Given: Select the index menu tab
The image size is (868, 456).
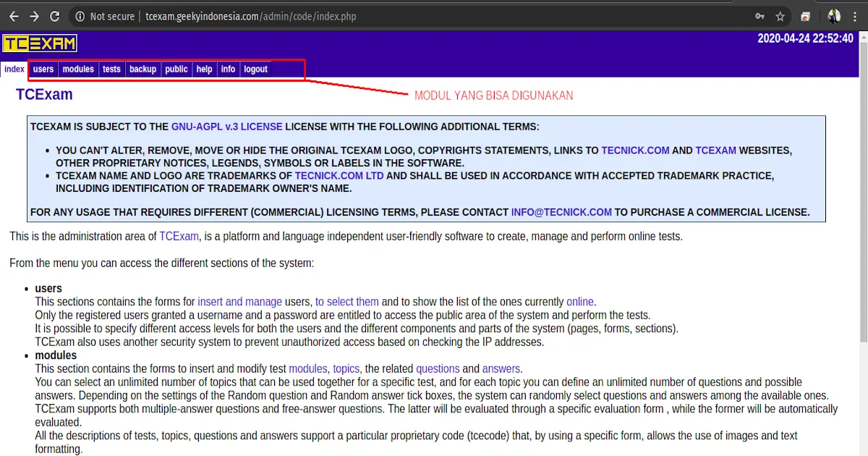Looking at the screenshot, I should tap(14, 69).
